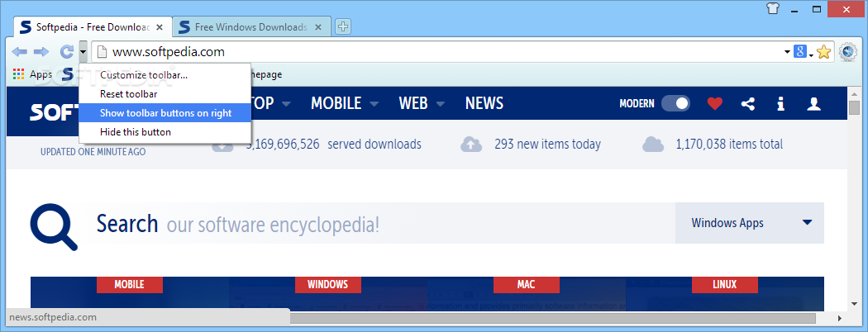Click the vertical scrollbar thumb

[854, 107]
